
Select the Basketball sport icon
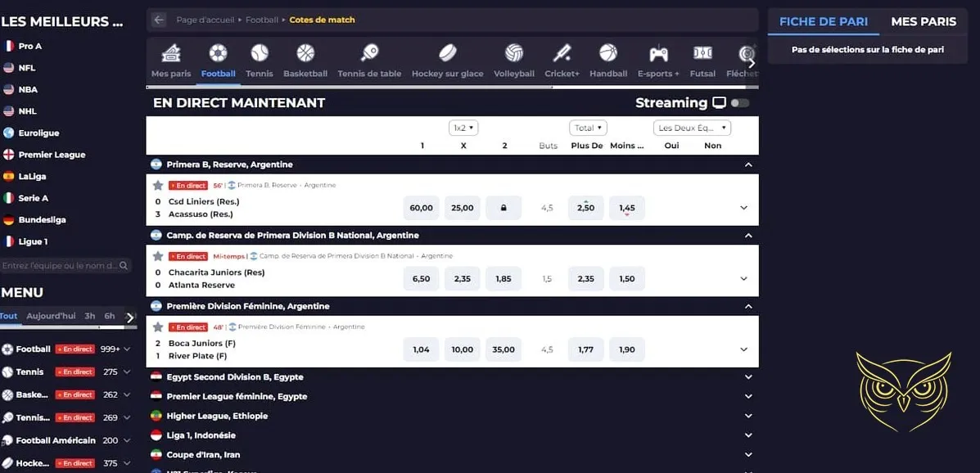pyautogui.click(x=305, y=59)
